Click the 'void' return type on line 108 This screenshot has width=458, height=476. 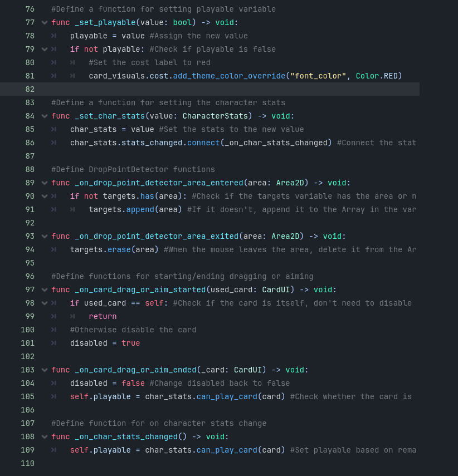[x=215, y=436]
